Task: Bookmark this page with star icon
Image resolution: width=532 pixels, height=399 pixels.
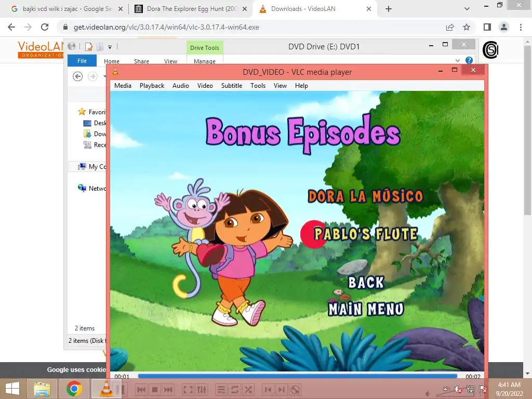Action: point(467,27)
